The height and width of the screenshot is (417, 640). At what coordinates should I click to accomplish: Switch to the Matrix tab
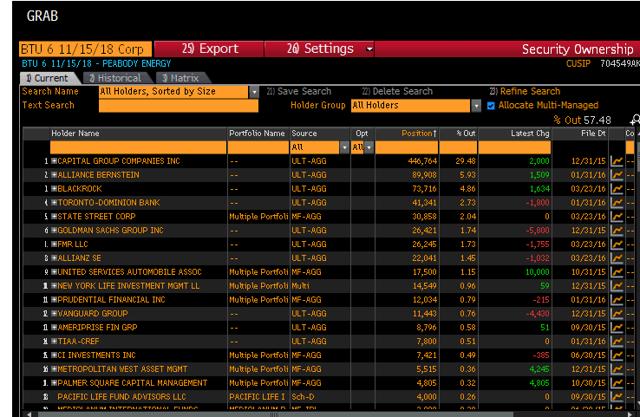point(181,78)
